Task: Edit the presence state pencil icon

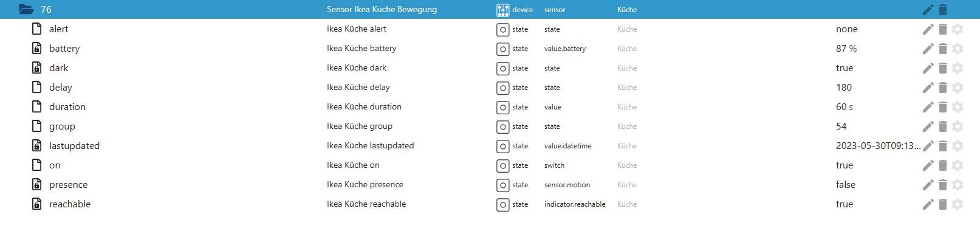Action: 928,185
